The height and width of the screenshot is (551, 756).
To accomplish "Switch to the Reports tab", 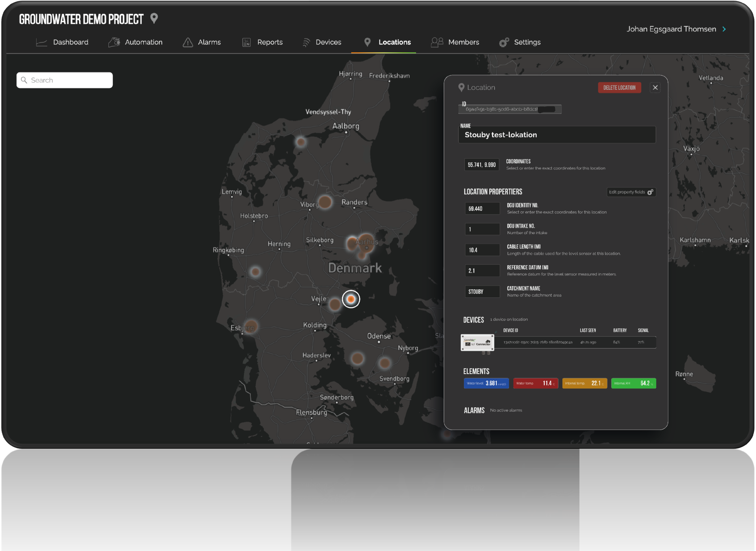I will (262, 42).
